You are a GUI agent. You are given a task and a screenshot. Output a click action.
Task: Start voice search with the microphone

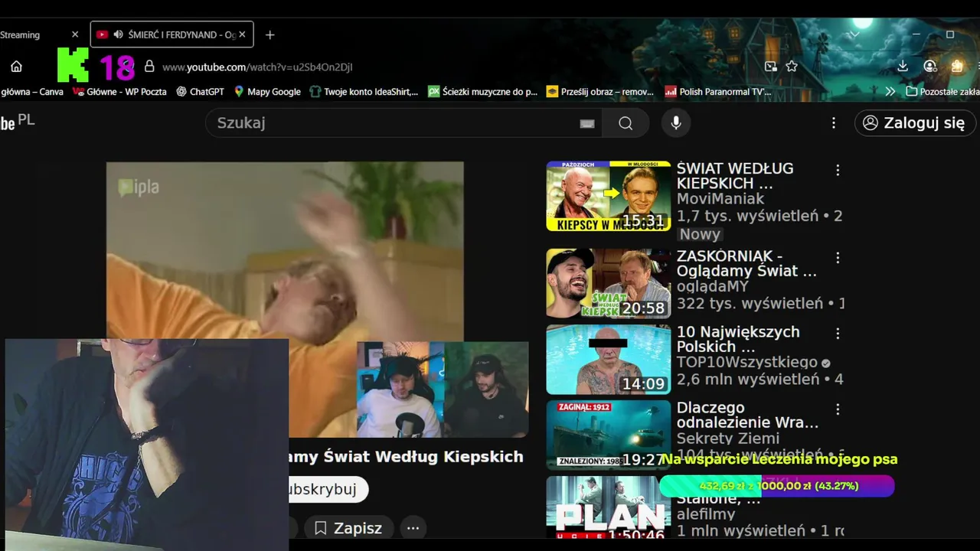(x=675, y=123)
